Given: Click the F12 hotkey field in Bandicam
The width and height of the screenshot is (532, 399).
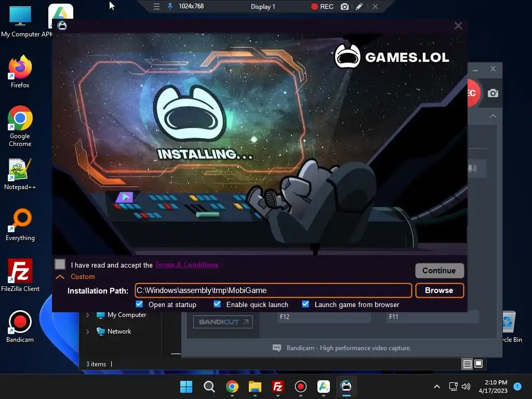Looking at the screenshot, I should (x=324, y=317).
